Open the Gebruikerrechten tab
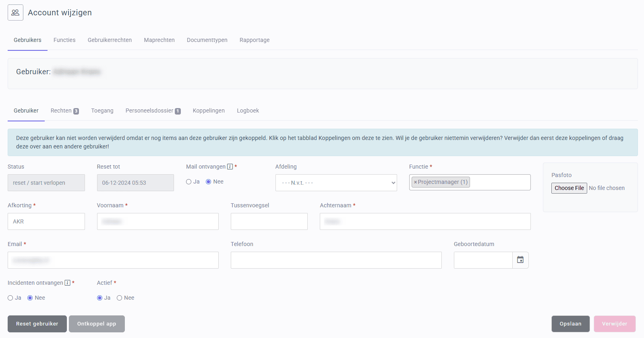The height and width of the screenshot is (338, 644). (x=110, y=40)
